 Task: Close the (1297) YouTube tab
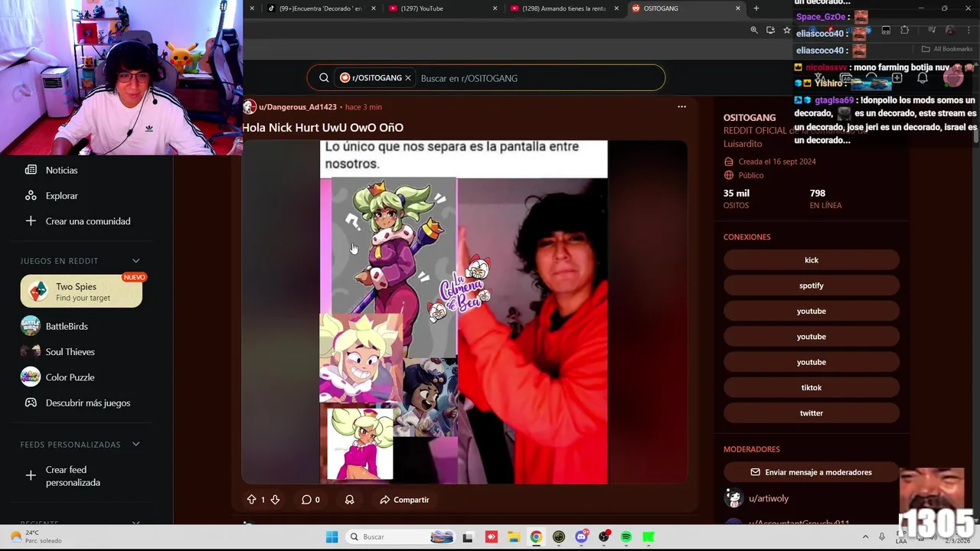[495, 8]
